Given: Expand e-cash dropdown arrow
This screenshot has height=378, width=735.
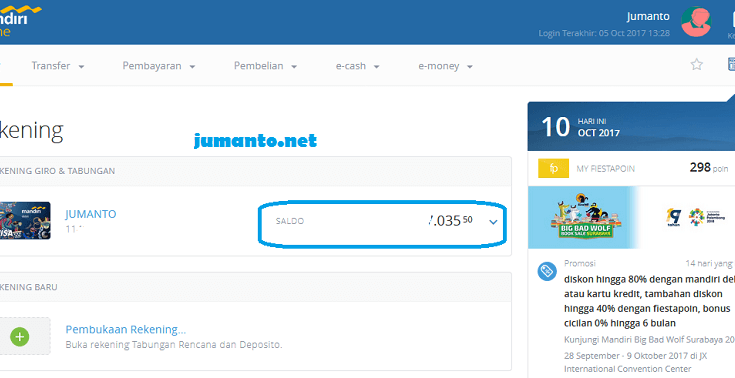Looking at the screenshot, I should [x=376, y=67].
